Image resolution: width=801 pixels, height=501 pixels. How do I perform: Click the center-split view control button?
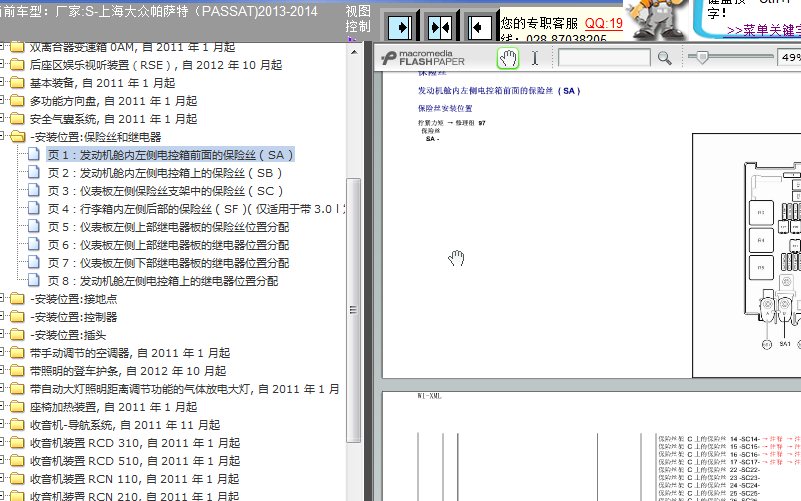point(440,27)
